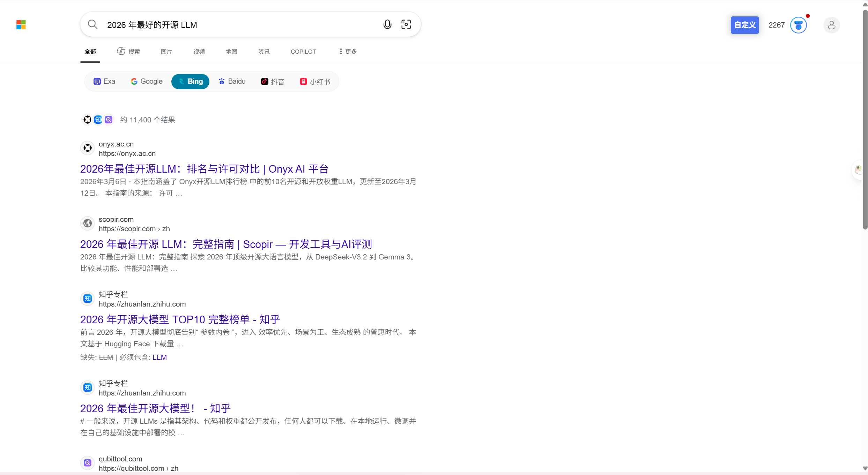The image size is (868, 475).
Task: Click the onyx.ac.cn site favicon
Action: coord(87,148)
